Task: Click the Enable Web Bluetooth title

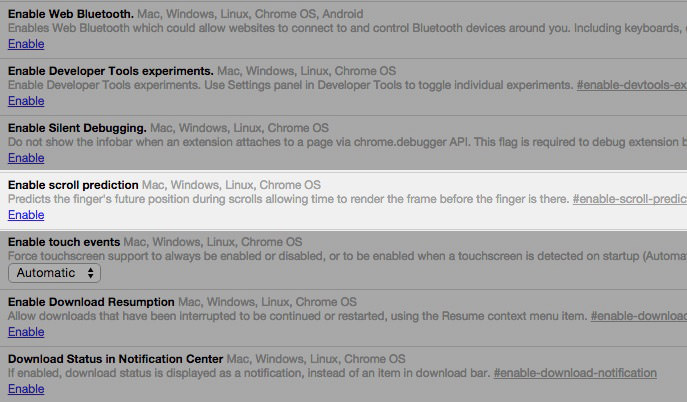Action: 71,14
